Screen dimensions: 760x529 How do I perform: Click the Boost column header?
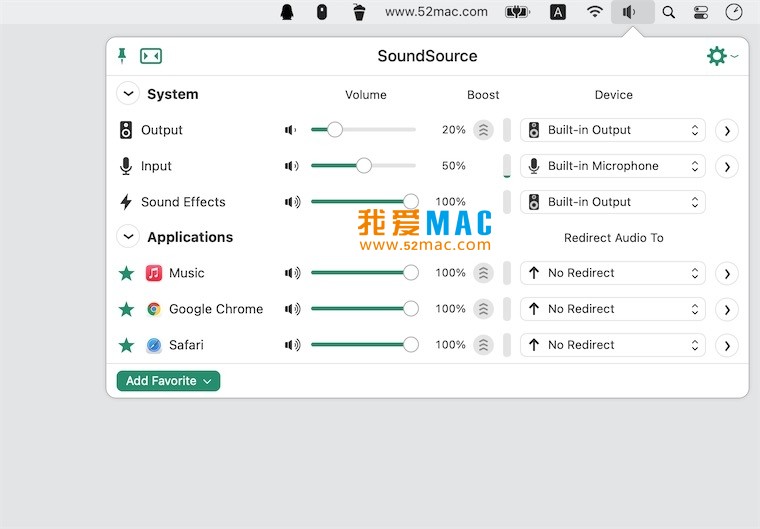(x=483, y=95)
